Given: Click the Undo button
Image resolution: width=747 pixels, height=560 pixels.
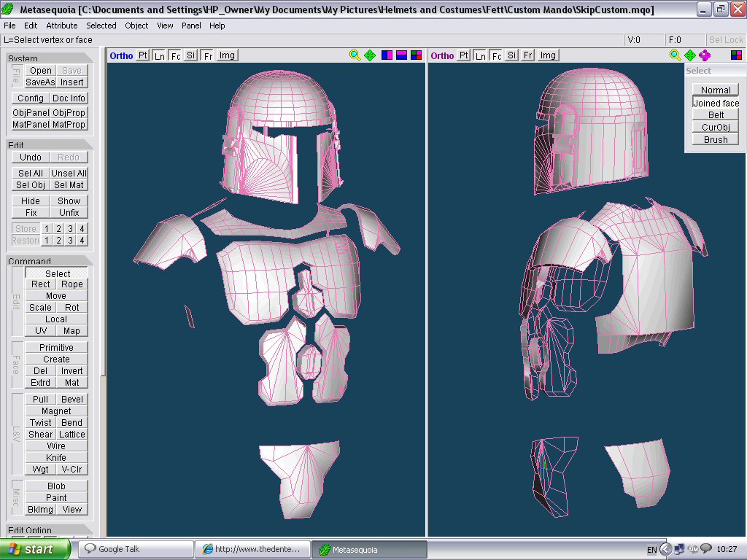Looking at the screenshot, I should (31, 157).
